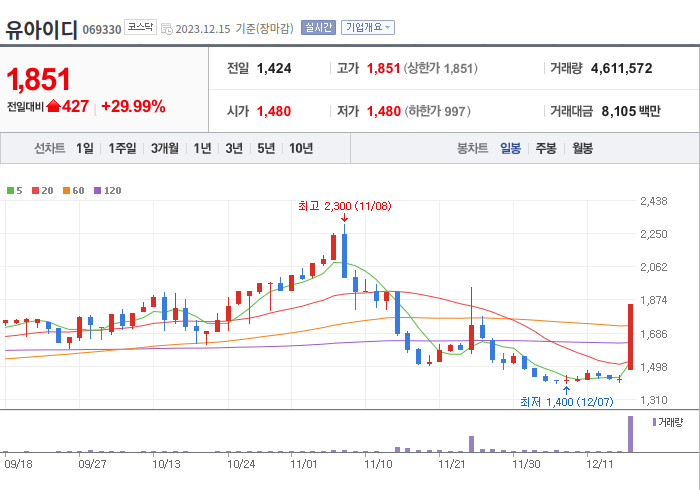Image resolution: width=700 pixels, height=490 pixels.
Task: Switch to the 1년 chart period
Action: (x=202, y=148)
